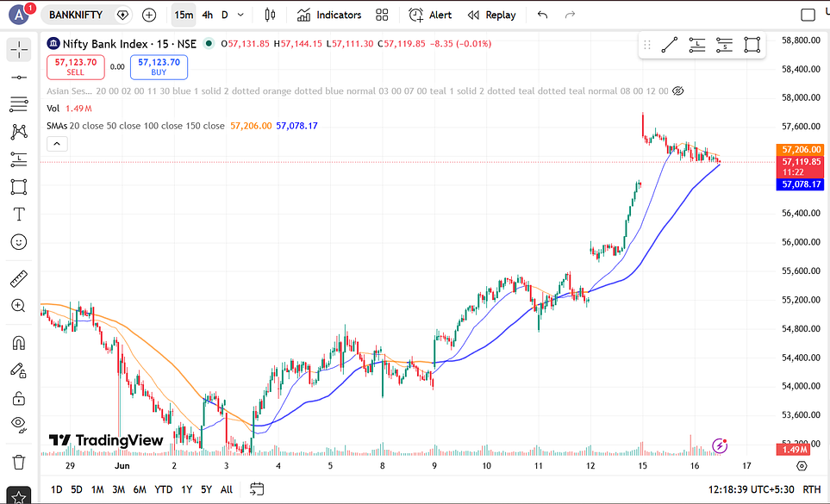Grab the floating drawing toolbar handle
The width and height of the screenshot is (830, 504).
(x=647, y=45)
